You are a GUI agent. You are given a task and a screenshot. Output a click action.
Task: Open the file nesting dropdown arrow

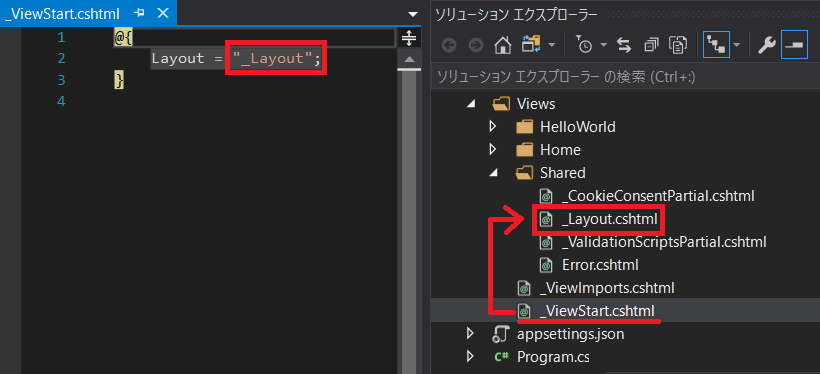(x=737, y=46)
